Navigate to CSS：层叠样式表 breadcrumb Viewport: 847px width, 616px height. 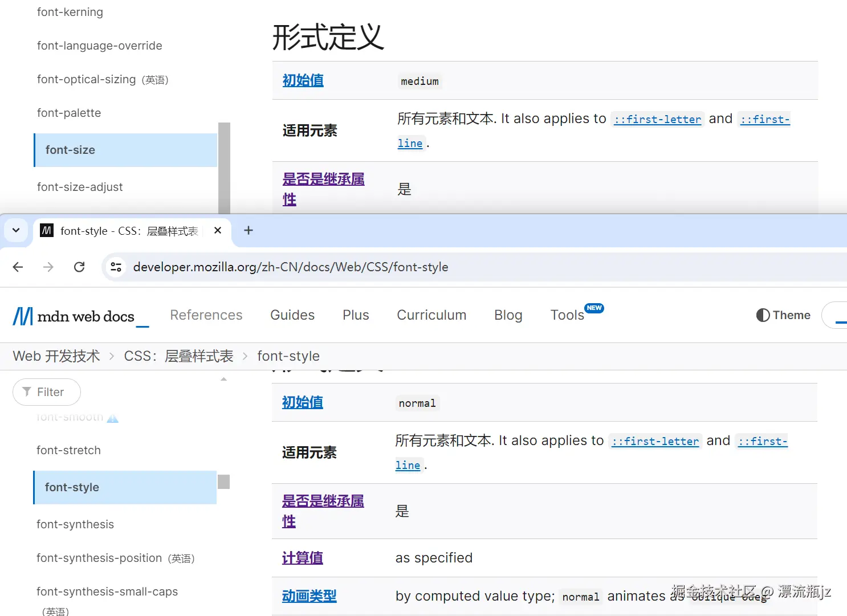[x=178, y=356]
